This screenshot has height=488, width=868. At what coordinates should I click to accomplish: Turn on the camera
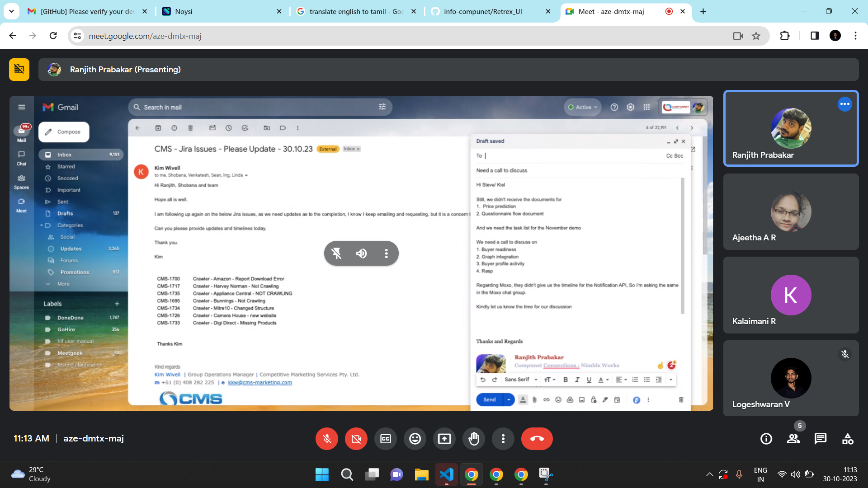pyautogui.click(x=356, y=439)
